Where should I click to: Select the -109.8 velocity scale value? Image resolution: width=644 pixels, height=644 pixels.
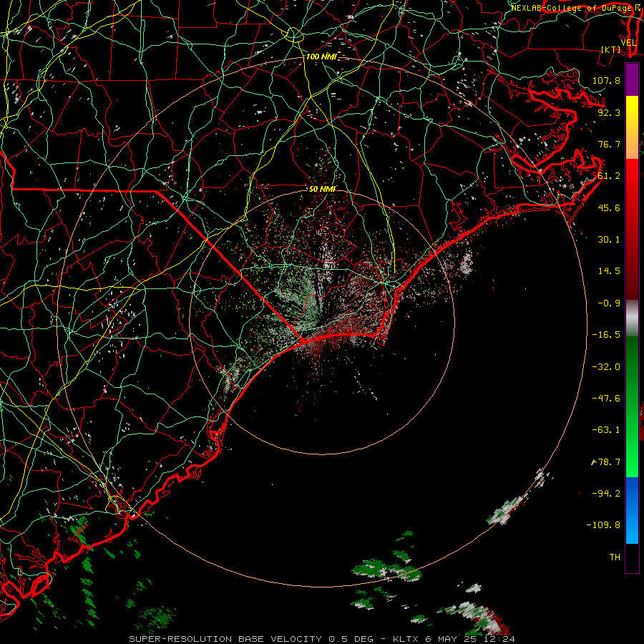point(603,525)
